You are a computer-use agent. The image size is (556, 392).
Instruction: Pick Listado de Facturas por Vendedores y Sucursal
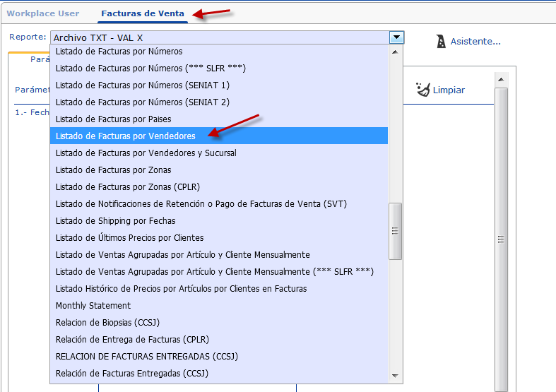tap(146, 153)
